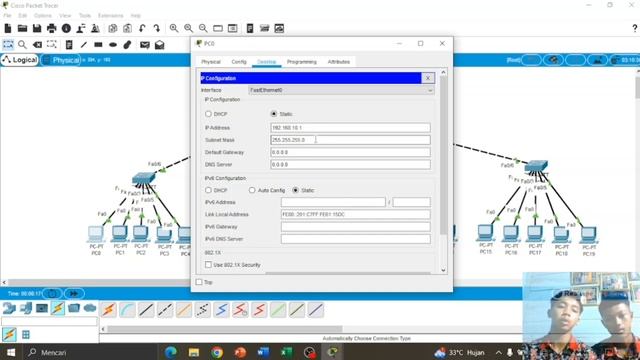Click the Subnet Mask field
The height and width of the screenshot is (360, 640).
coord(350,140)
